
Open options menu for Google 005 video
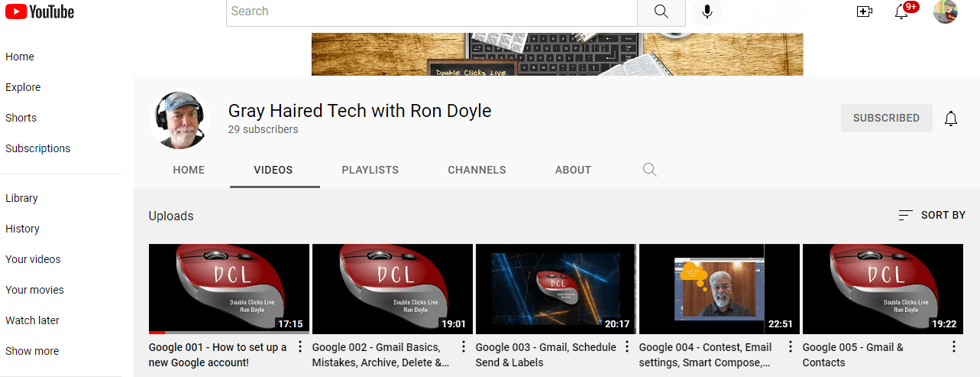954,347
